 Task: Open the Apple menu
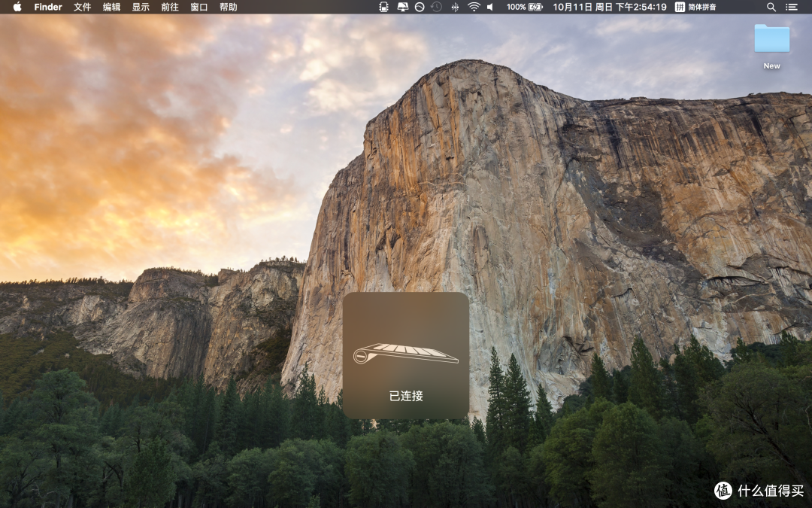tap(17, 7)
